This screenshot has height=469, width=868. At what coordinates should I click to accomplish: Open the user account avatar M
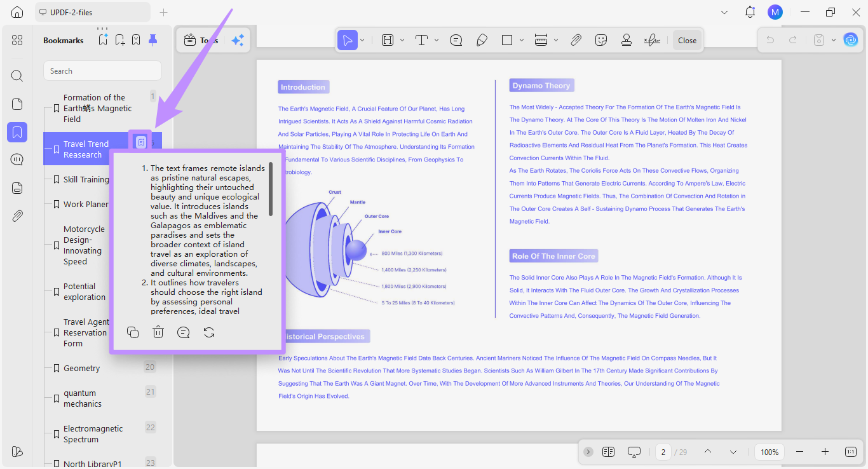click(x=775, y=12)
